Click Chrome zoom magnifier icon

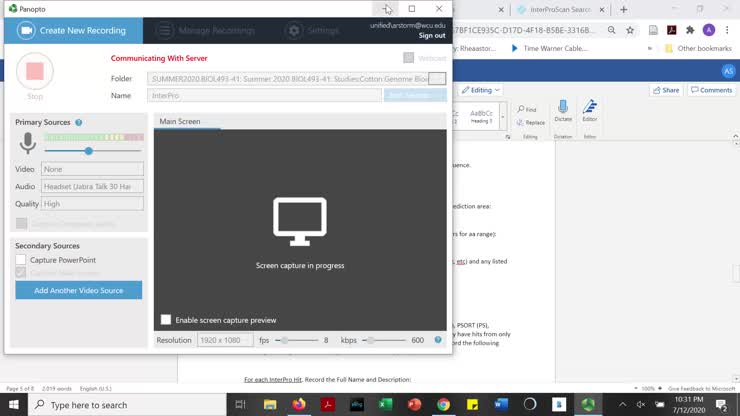(612, 30)
